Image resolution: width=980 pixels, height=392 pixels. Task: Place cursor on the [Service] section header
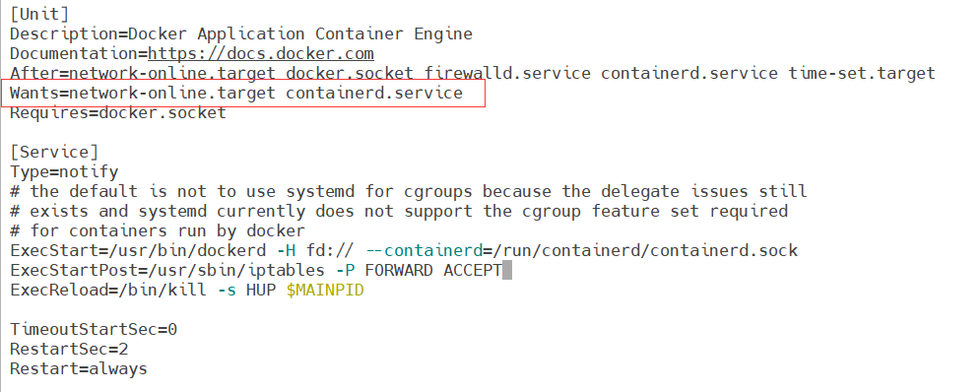pos(54,153)
